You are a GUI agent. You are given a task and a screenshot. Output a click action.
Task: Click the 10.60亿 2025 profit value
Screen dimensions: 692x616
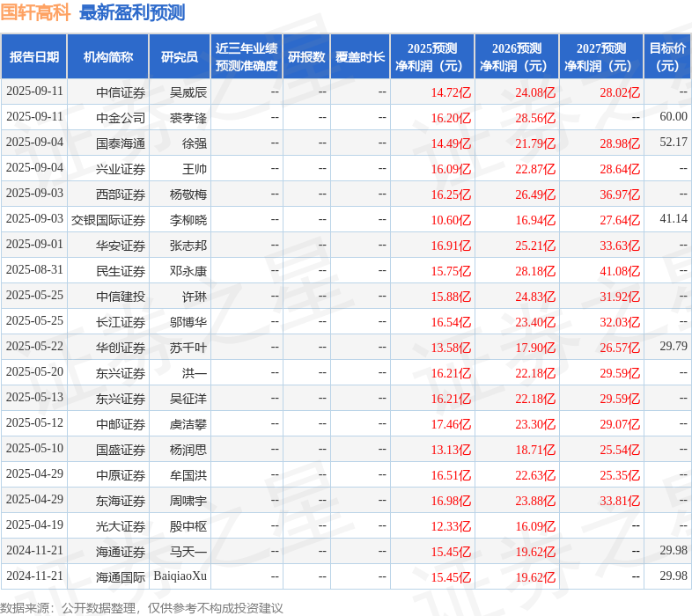coord(451,220)
